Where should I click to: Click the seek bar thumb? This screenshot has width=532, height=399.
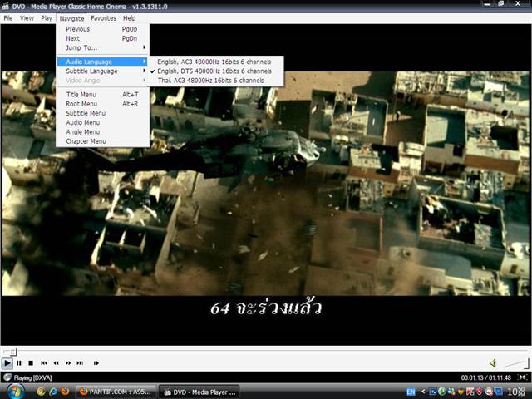[12, 352]
